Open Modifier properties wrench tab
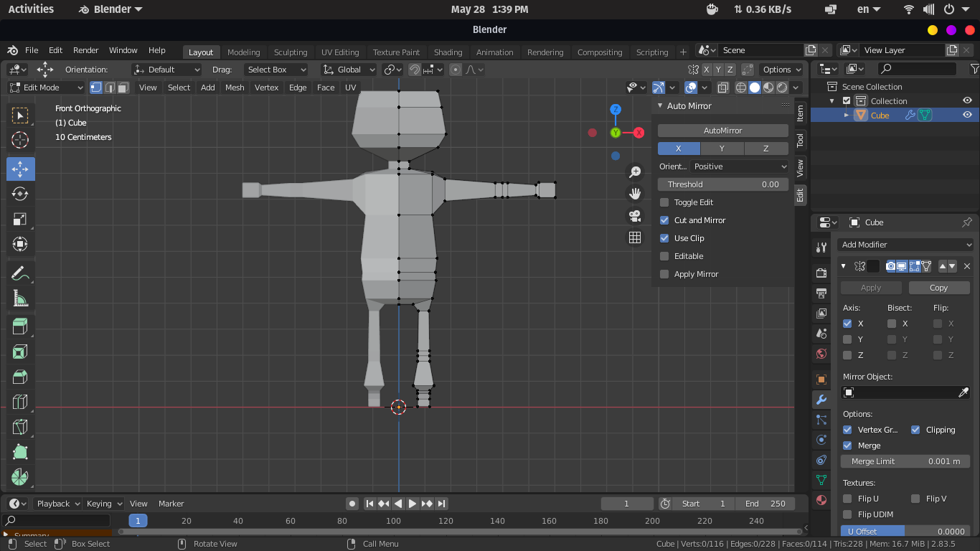Viewport: 980px width, 551px height. [821, 400]
